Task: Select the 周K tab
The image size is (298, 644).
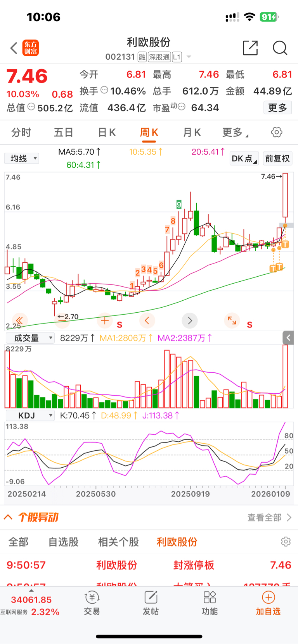Action: tap(149, 133)
